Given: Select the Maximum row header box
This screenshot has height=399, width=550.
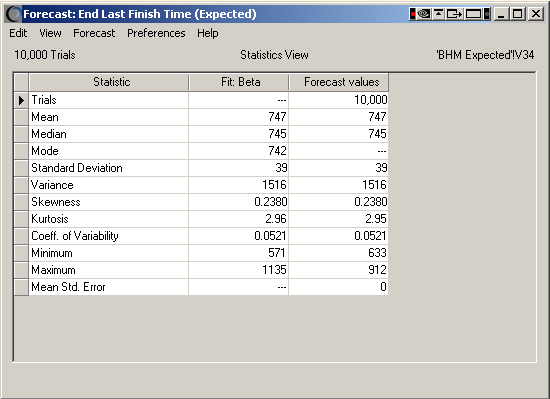Looking at the screenshot, I should click(21, 270).
